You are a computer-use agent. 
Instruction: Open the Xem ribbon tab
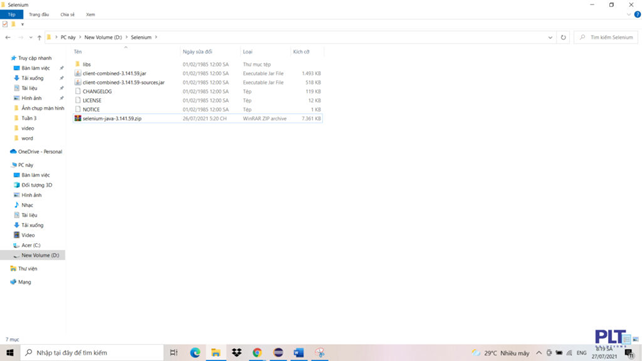(x=90, y=14)
